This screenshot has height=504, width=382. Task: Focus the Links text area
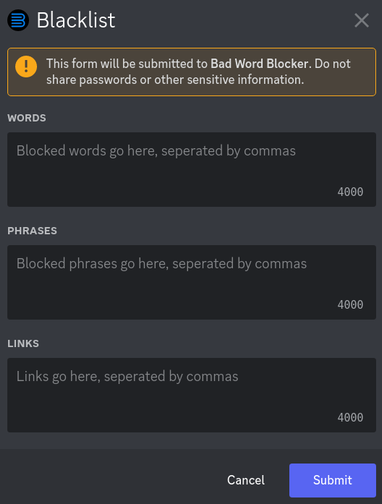pyautogui.click(x=192, y=395)
